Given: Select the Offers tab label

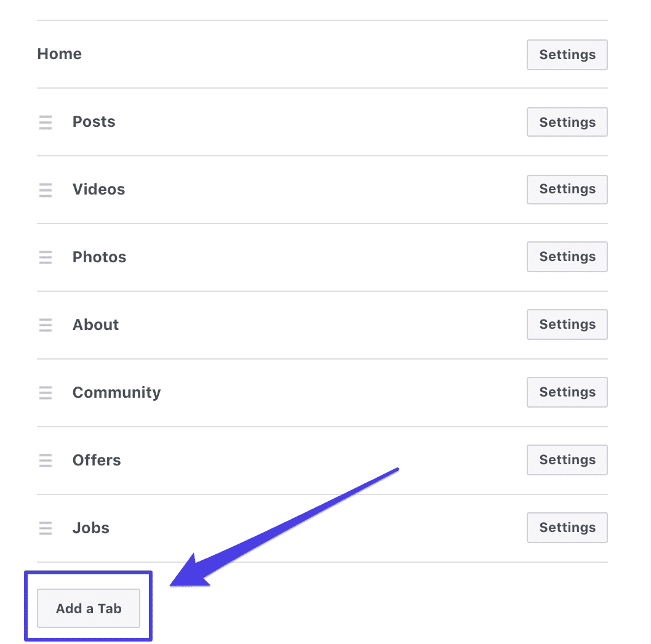Looking at the screenshot, I should point(97,460).
